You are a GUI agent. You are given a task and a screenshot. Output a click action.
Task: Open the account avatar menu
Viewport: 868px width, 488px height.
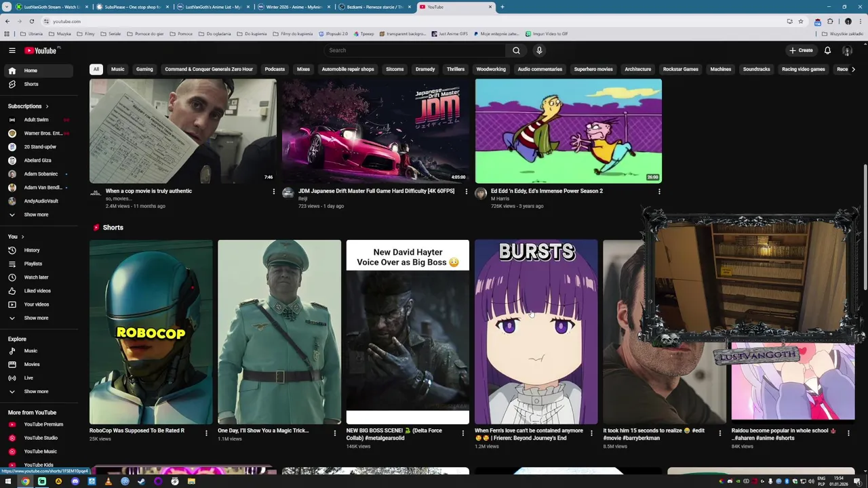pos(847,50)
